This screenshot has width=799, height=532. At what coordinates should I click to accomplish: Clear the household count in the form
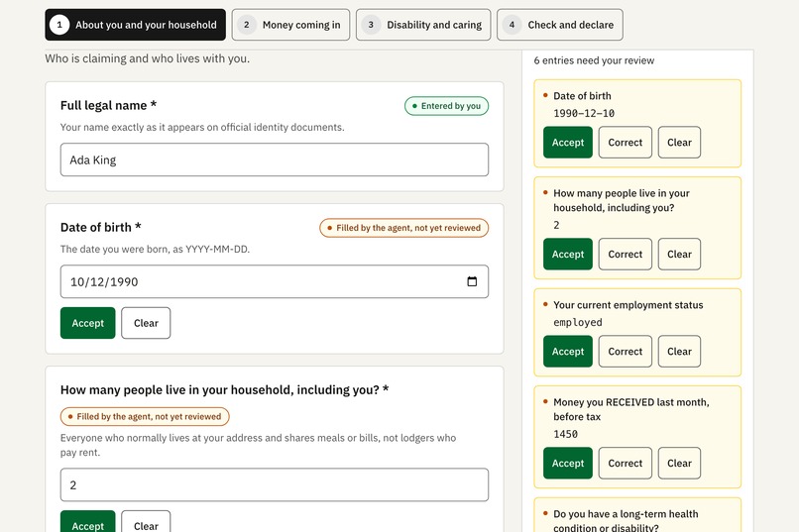tap(146, 523)
